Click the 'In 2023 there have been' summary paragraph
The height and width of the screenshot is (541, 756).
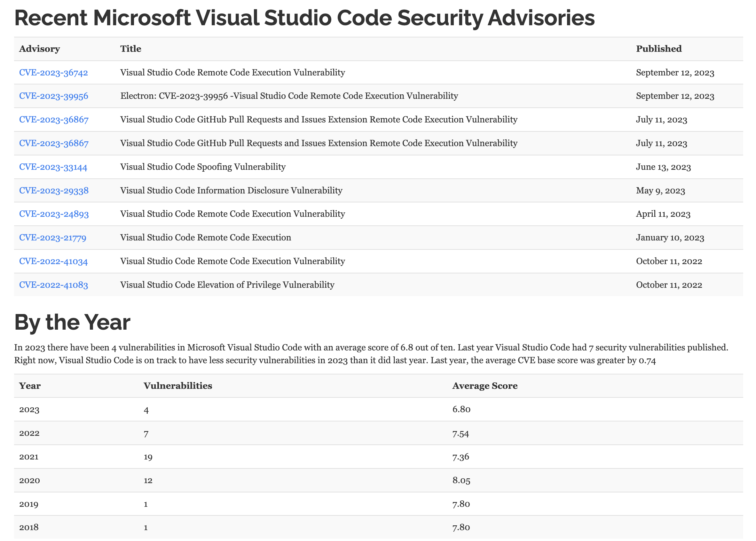tap(371, 354)
